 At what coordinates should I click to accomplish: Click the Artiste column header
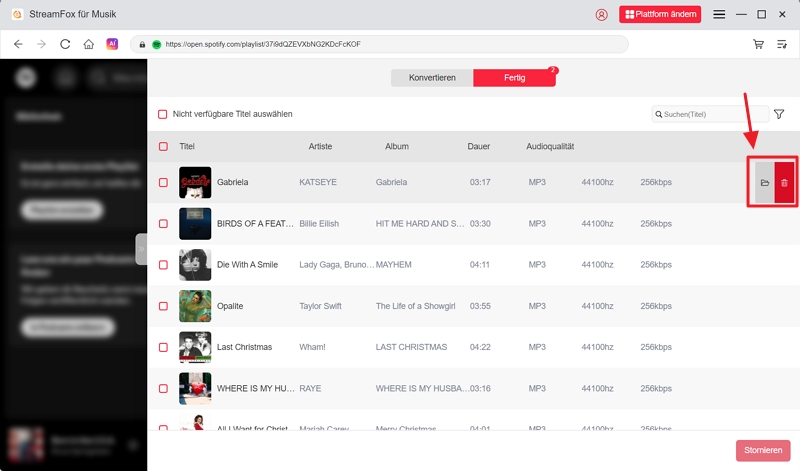[320, 146]
